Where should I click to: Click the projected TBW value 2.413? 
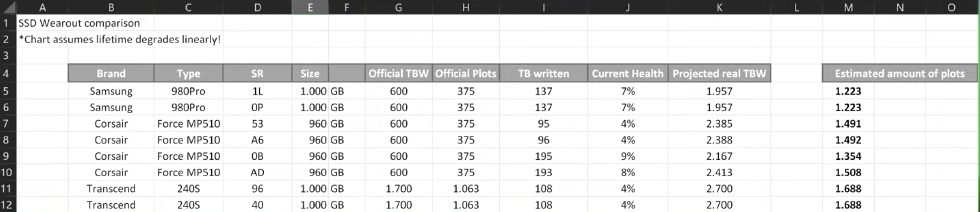pos(719,172)
